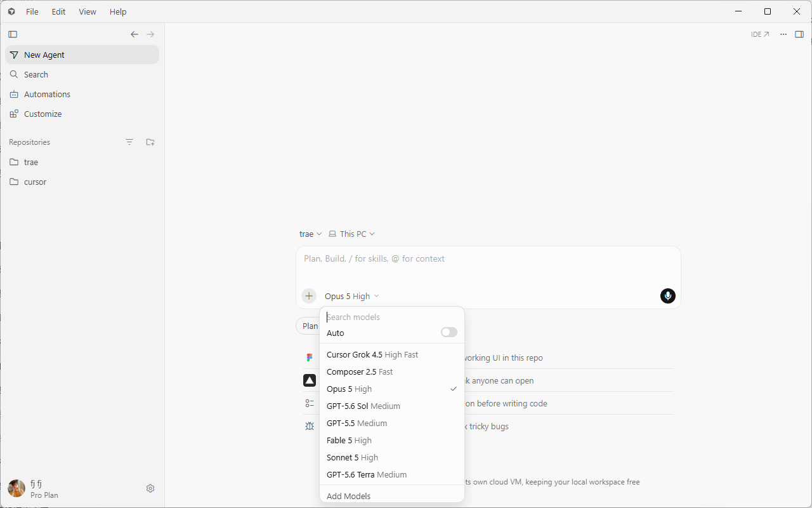Screen dimensions: 812x508
Task: Click the bug suggestion icon
Action: pyautogui.click(x=310, y=427)
